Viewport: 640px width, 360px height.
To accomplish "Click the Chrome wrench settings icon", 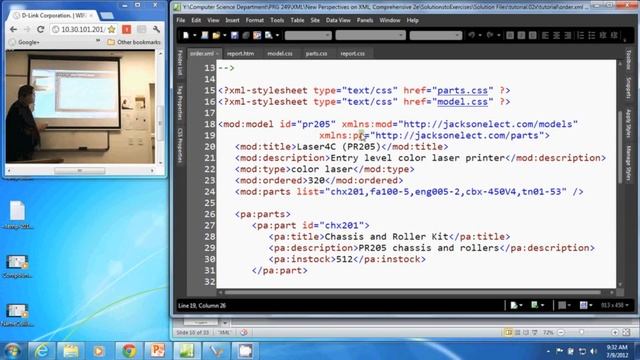I will (x=156, y=29).
